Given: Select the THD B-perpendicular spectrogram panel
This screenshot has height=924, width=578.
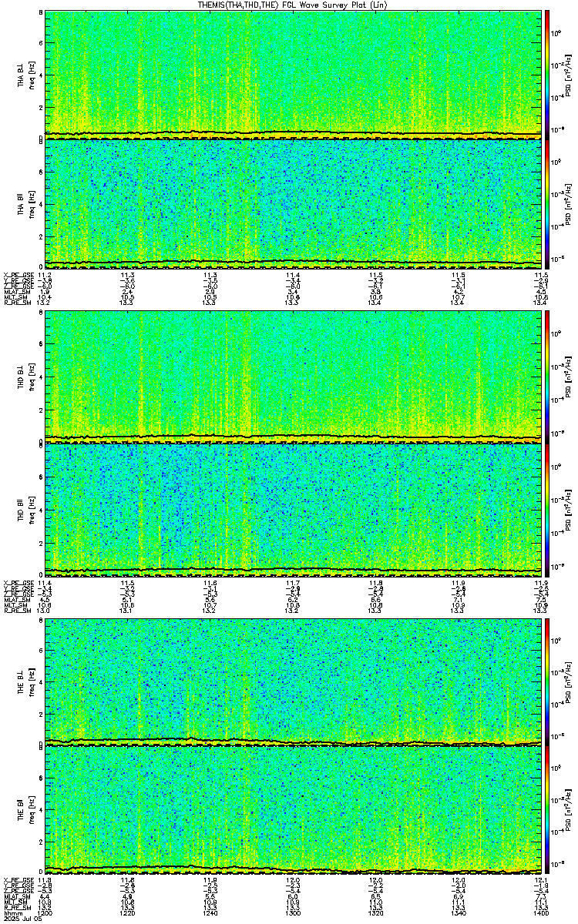Looking at the screenshot, I should [x=293, y=377].
